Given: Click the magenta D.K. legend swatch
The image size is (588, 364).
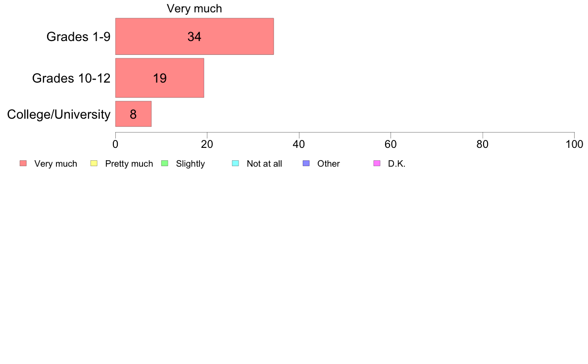Looking at the screenshot, I should point(377,163).
